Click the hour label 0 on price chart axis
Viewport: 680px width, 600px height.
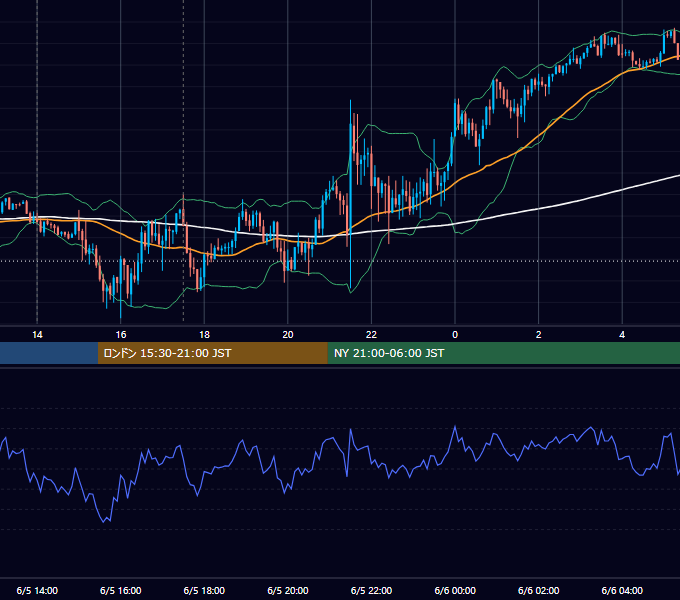[x=455, y=335]
